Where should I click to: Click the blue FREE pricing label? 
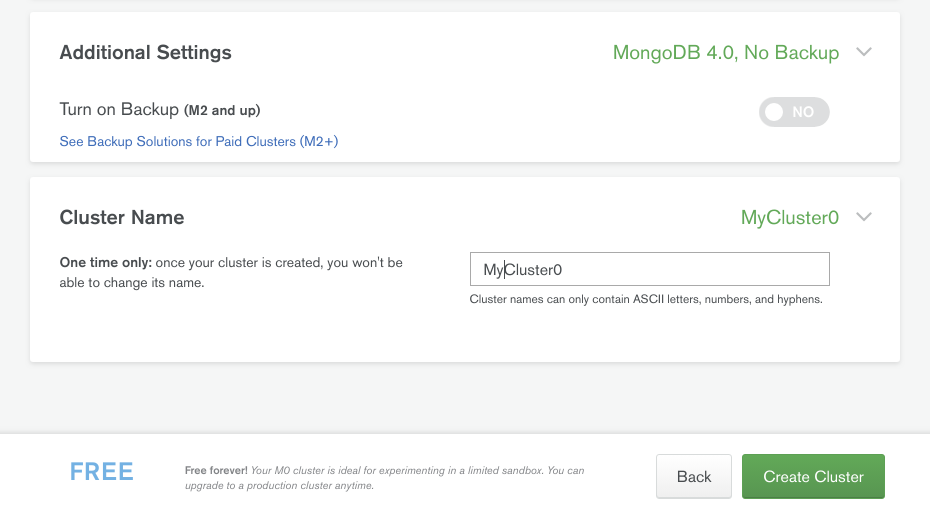[102, 472]
